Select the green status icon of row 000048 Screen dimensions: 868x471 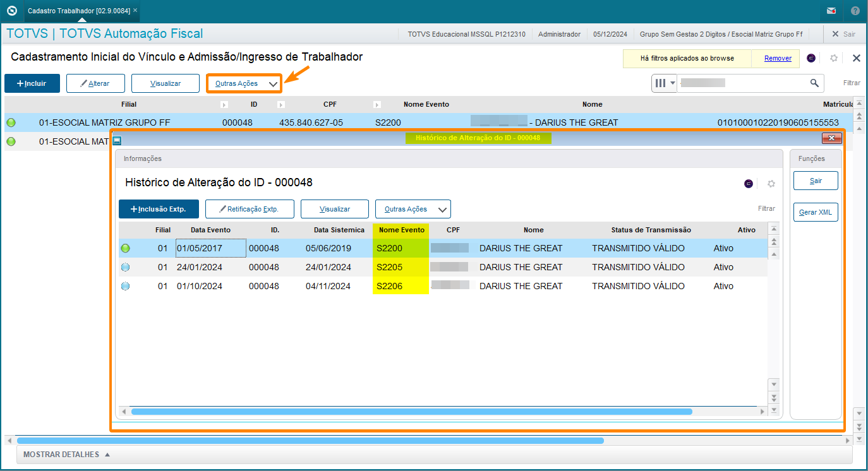click(11, 122)
